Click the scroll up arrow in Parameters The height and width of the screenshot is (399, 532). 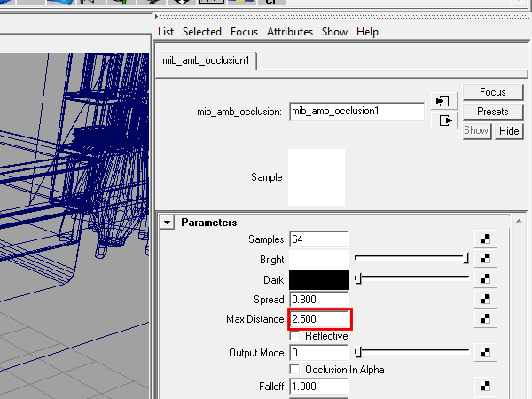519,221
